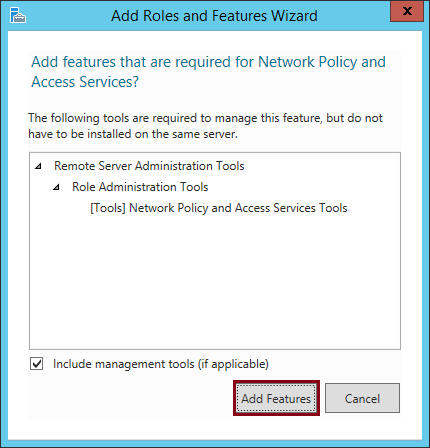Click the Add Roles and Features Wizard title text

(214, 16)
